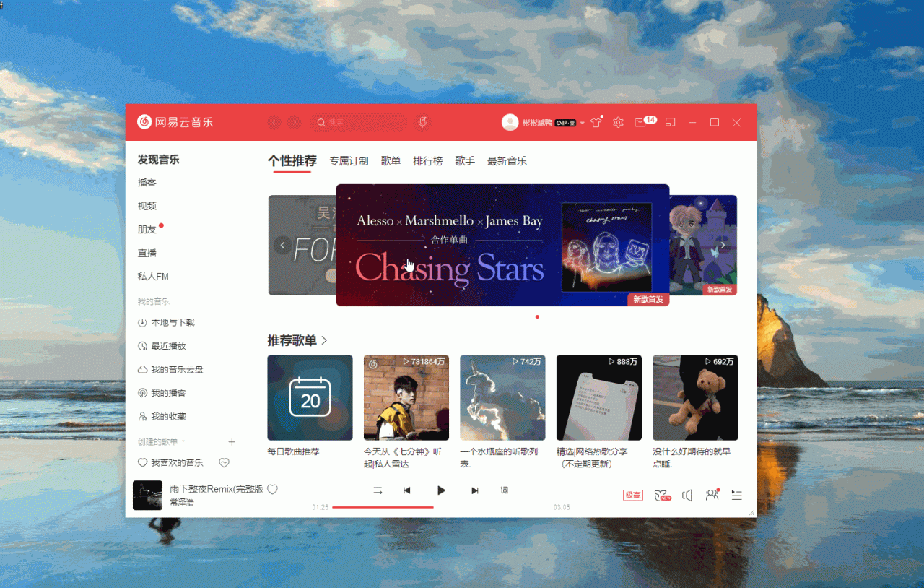Open the user avatar profile
924x588 pixels.
point(510,122)
